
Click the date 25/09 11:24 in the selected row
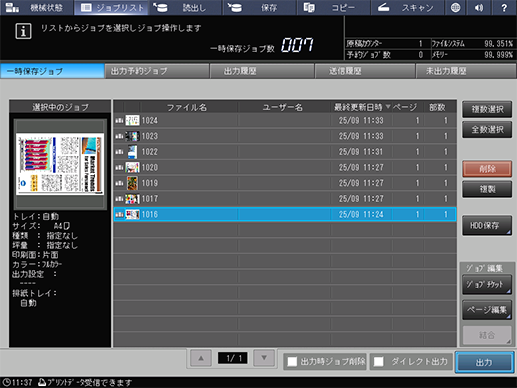point(361,214)
